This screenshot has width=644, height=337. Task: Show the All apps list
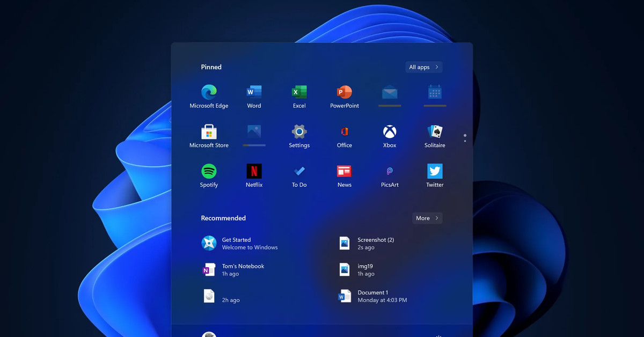coord(424,67)
